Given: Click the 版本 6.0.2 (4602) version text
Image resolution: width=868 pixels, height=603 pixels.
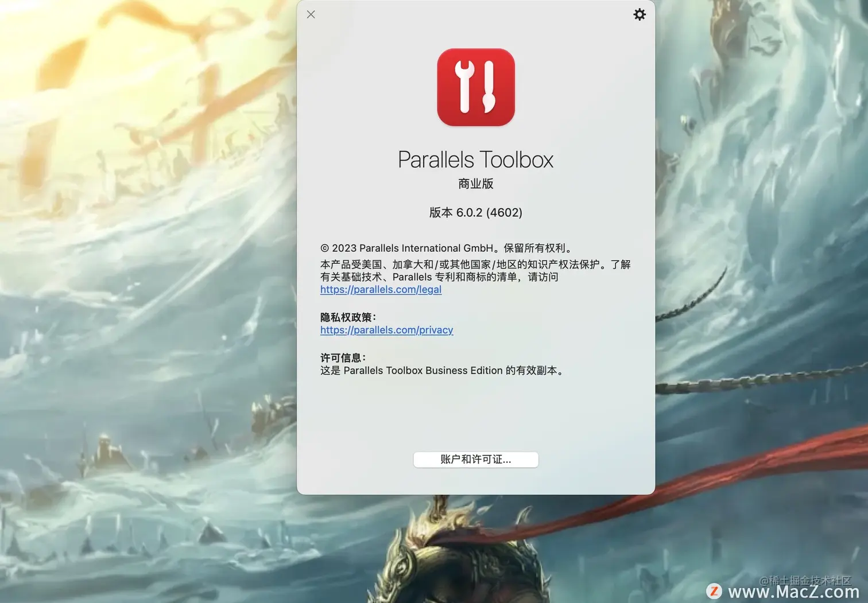Looking at the screenshot, I should click(475, 212).
